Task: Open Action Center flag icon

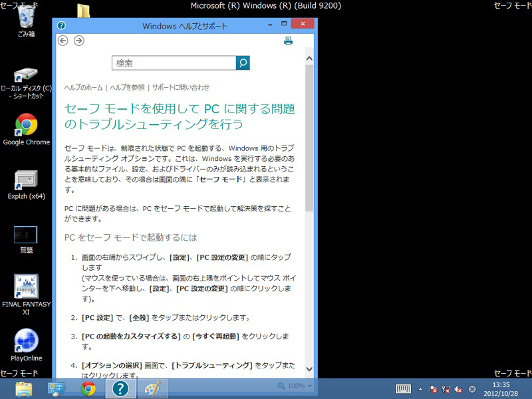Action: point(433,389)
